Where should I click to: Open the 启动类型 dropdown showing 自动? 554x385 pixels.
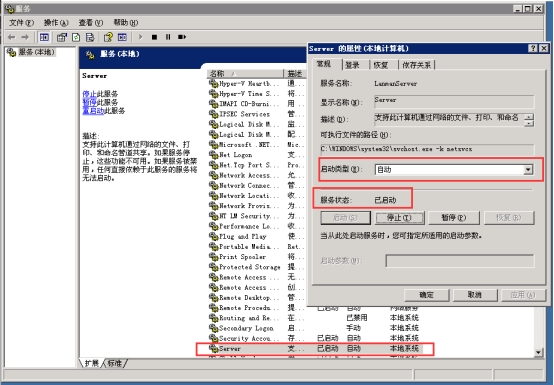pos(454,170)
